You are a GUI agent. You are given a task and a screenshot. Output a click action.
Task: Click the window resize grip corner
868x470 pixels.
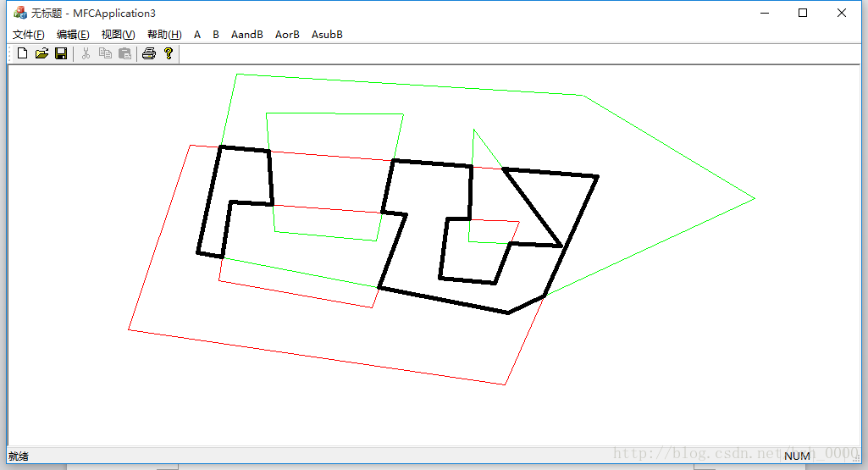[x=856, y=458]
